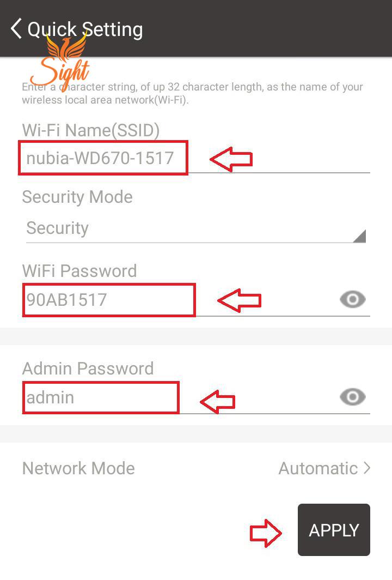Click the Admin Password field showing admin
392x580 pixels.
(101, 397)
